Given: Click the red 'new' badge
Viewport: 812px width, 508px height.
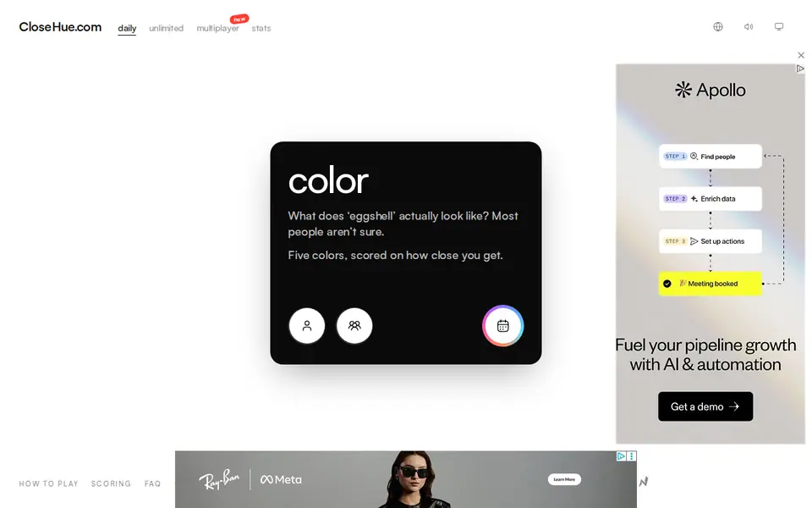Looking at the screenshot, I should (x=239, y=19).
